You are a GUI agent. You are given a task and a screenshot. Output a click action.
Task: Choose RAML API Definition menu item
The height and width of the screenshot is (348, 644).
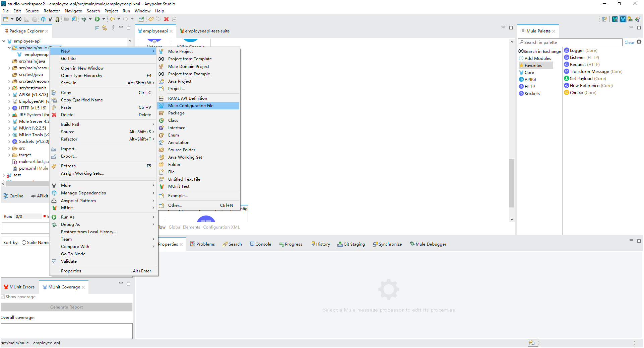pyautogui.click(x=198, y=98)
